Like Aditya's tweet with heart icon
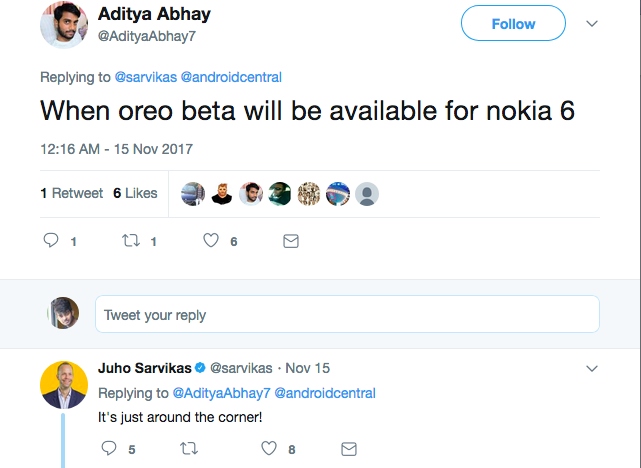The width and height of the screenshot is (641, 468). pyautogui.click(x=210, y=241)
